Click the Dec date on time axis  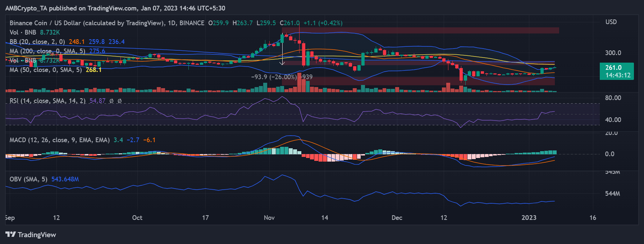[x=397, y=218]
